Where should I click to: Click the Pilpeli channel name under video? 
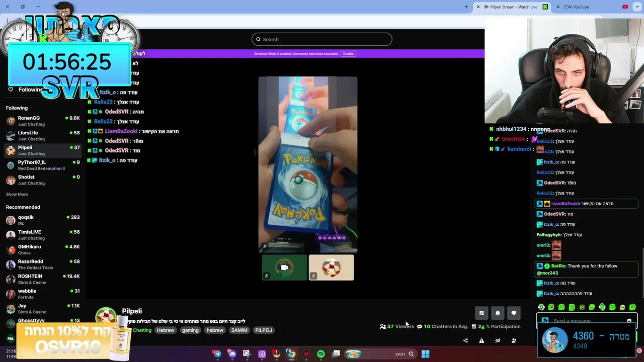132,311
